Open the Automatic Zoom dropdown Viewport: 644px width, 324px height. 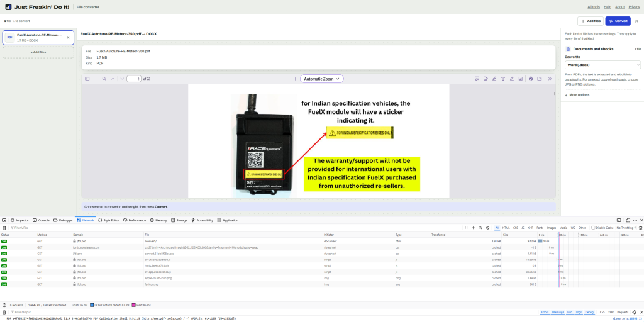(x=321, y=79)
